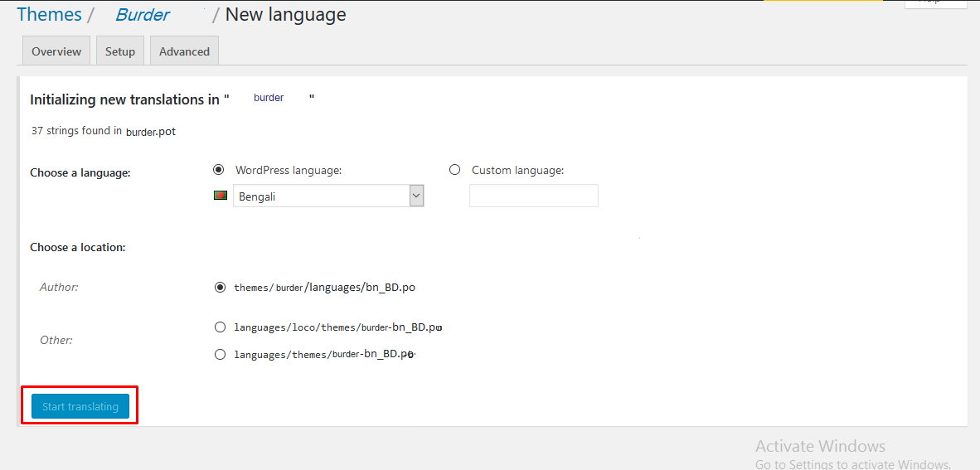Click the themes/burder/languages/bn_BD.po path label
980x470 pixels.
pyautogui.click(x=324, y=288)
